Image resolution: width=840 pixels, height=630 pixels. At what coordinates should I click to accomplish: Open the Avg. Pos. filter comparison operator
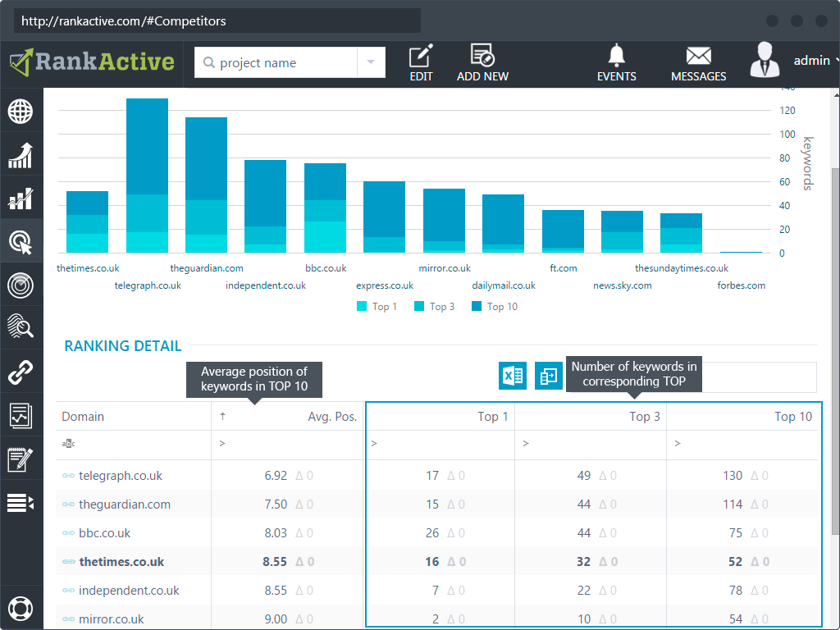click(222, 444)
